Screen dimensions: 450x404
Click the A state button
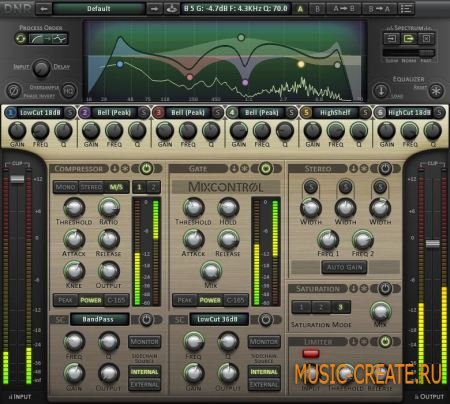tap(300, 9)
